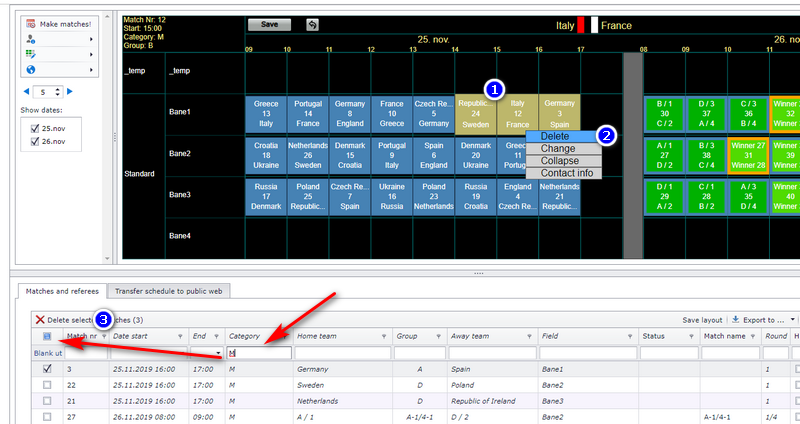
Task: Open the Date start column filter icon
Action: pyautogui.click(x=180, y=337)
